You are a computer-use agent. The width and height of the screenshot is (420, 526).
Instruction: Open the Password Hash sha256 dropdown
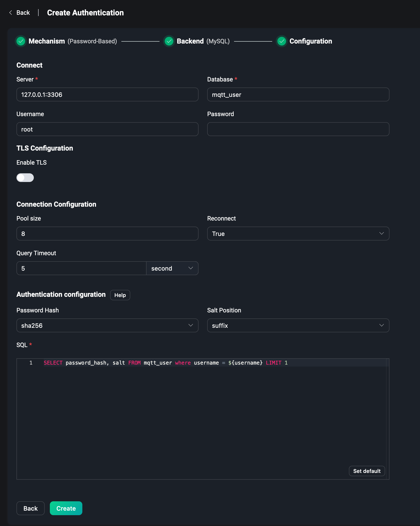[107, 325]
